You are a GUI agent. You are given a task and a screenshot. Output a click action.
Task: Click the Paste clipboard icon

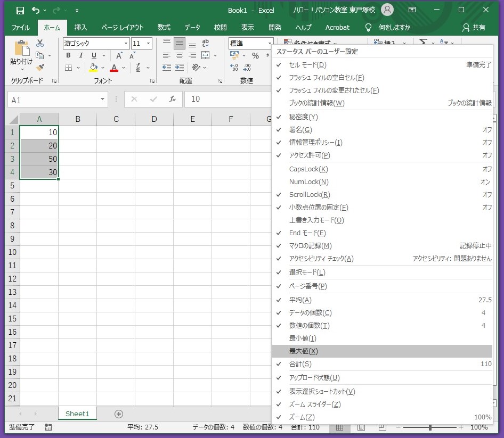pos(22,48)
